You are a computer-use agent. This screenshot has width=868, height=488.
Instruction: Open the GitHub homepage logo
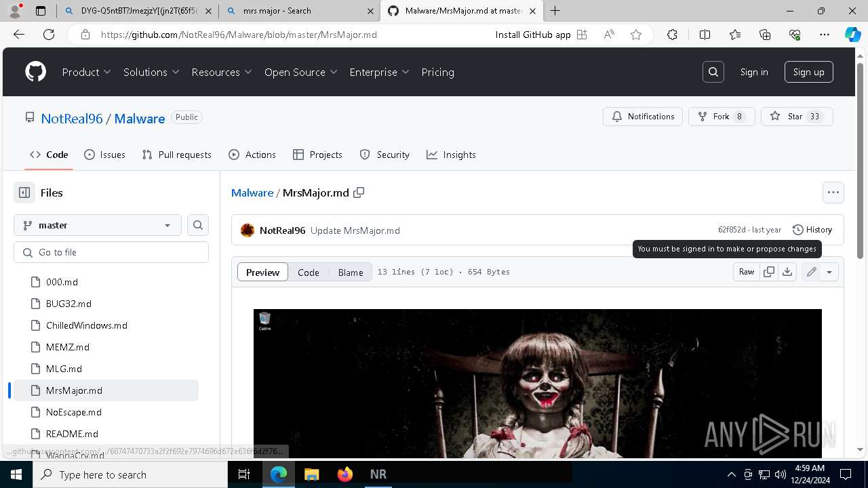point(35,72)
